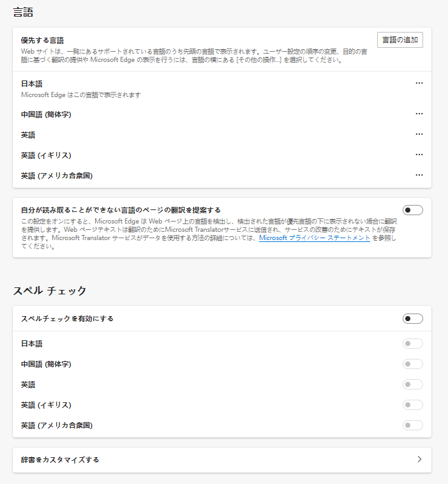
Task: Toggle spell check for 日本語
Action: (x=412, y=344)
